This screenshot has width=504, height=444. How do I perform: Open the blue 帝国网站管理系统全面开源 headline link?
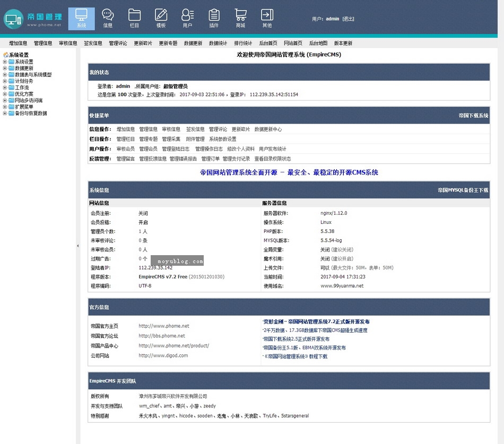pos(289,172)
